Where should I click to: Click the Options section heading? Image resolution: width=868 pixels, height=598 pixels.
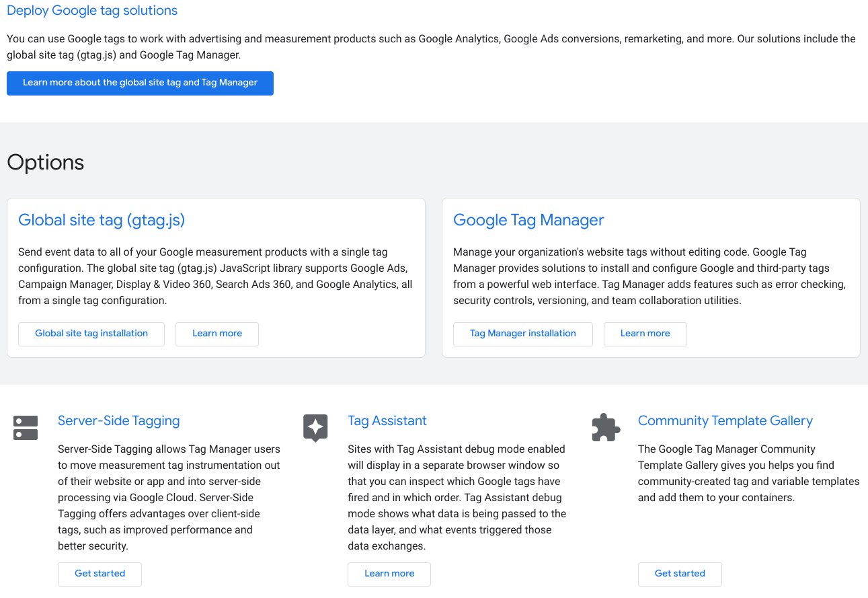point(45,161)
